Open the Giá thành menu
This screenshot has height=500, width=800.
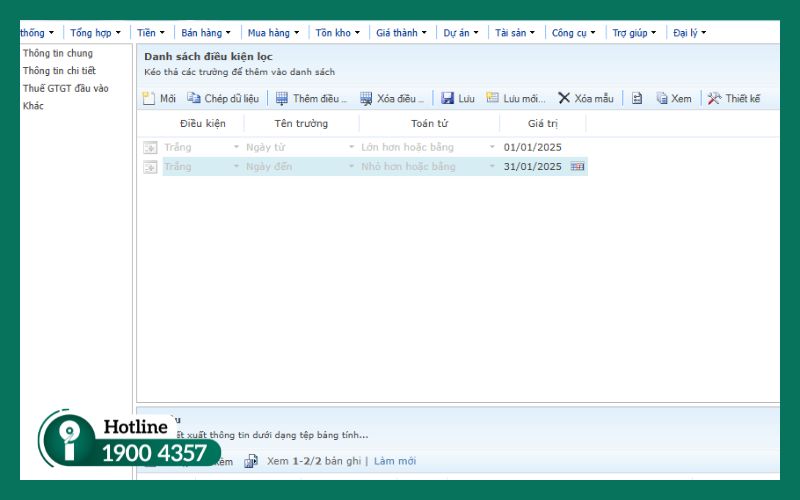pyautogui.click(x=401, y=33)
